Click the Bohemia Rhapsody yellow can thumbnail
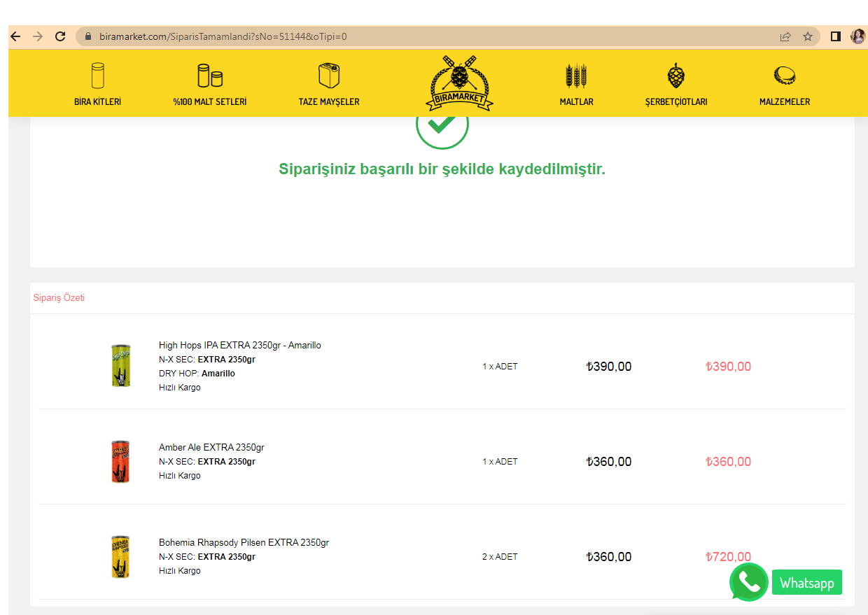Viewport: 868px width, 615px height. (x=121, y=556)
